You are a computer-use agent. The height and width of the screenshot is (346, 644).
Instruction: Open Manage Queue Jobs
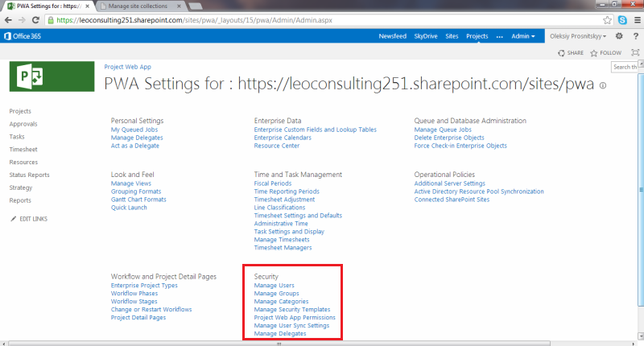(x=443, y=130)
